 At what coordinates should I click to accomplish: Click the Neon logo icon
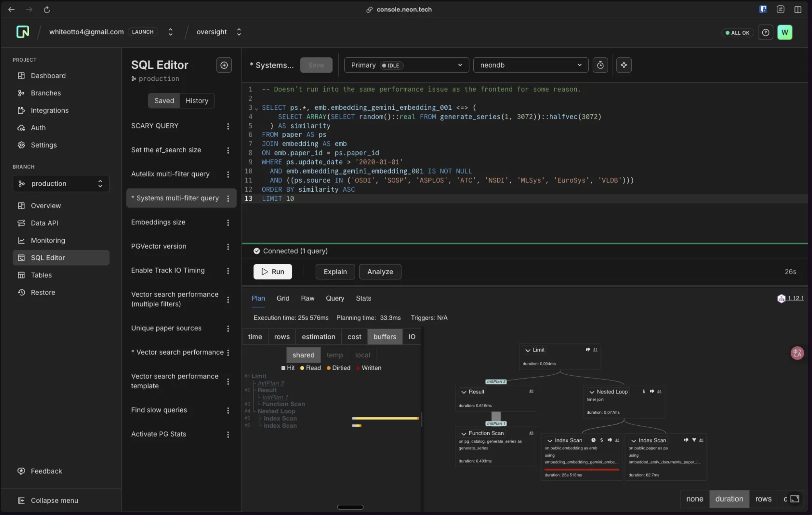[x=23, y=32]
